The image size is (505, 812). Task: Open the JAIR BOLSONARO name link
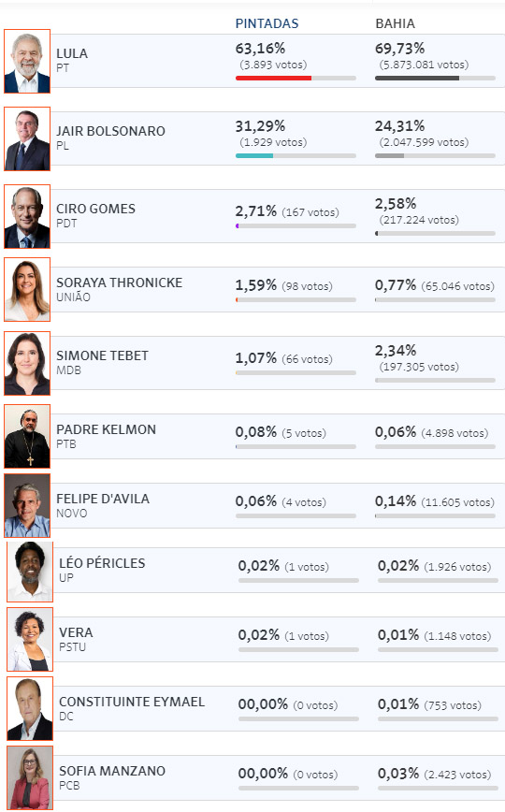pos(111,131)
